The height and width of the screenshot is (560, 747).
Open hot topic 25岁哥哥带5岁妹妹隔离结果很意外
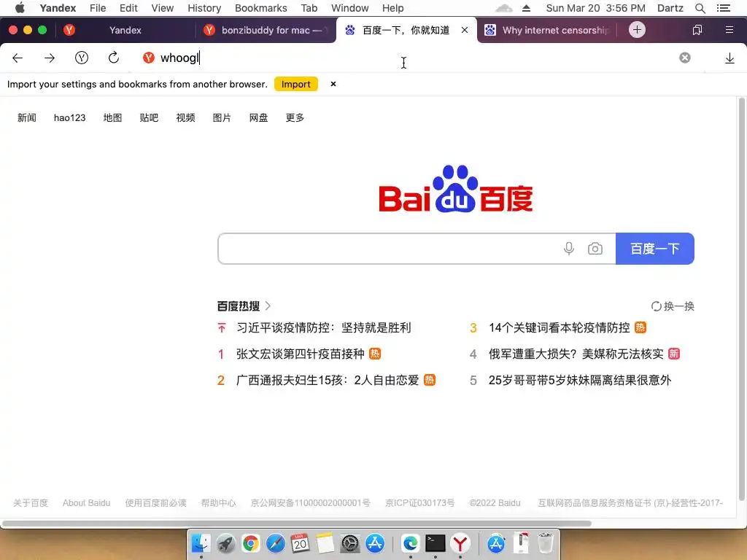click(x=580, y=380)
